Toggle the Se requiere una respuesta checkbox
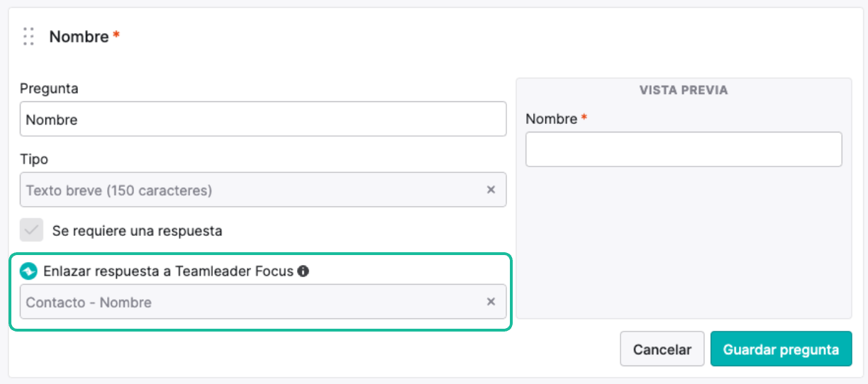 32,230
